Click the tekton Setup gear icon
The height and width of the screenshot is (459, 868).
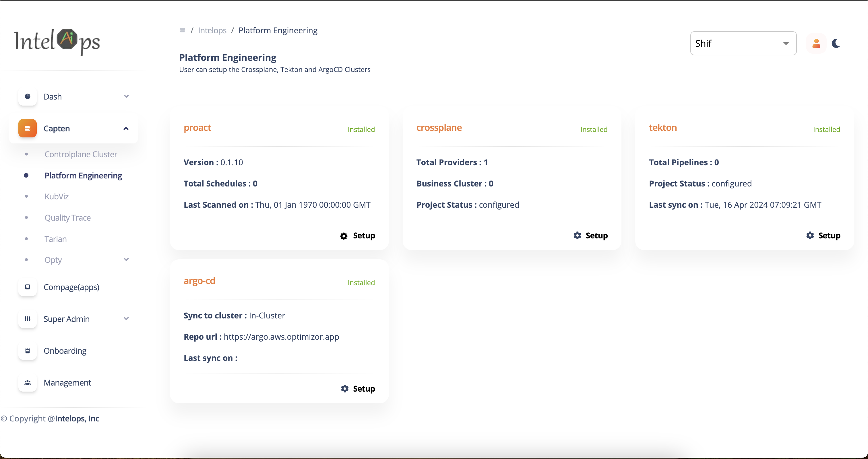(810, 235)
